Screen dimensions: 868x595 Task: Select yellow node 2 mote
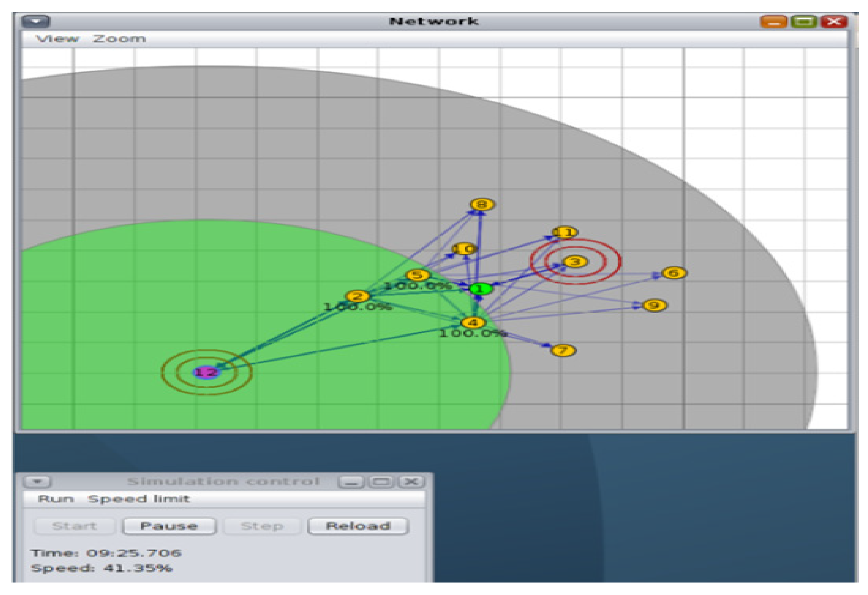click(357, 296)
